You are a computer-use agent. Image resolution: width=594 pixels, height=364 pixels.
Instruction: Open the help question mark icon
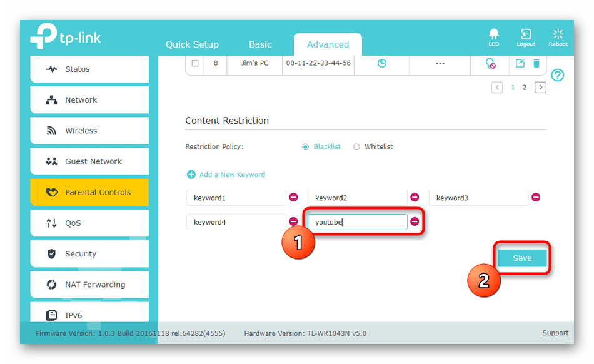pyautogui.click(x=557, y=76)
